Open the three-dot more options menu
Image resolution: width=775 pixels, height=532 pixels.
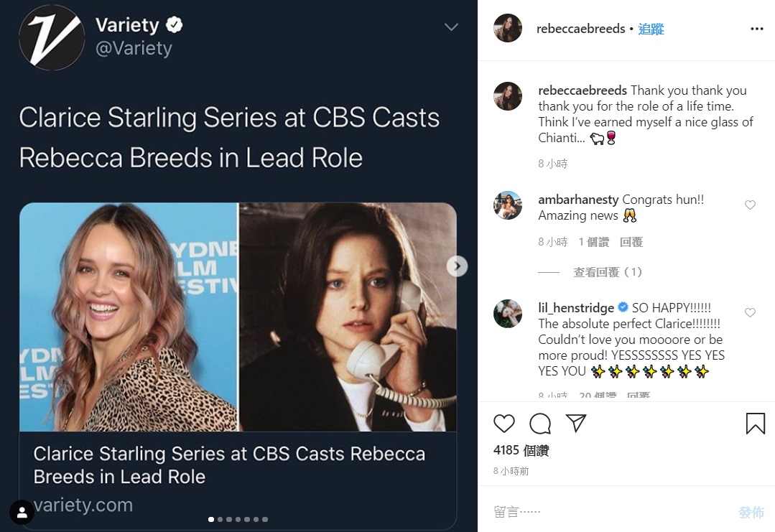(756, 29)
